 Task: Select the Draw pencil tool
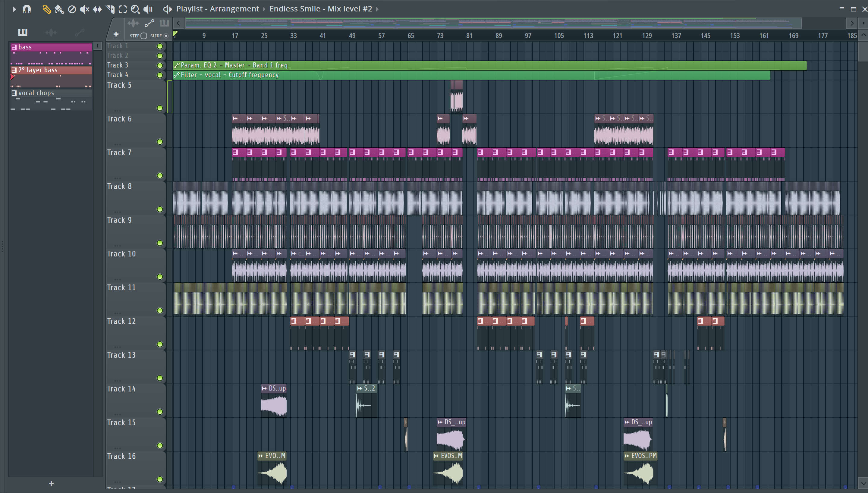coord(46,9)
